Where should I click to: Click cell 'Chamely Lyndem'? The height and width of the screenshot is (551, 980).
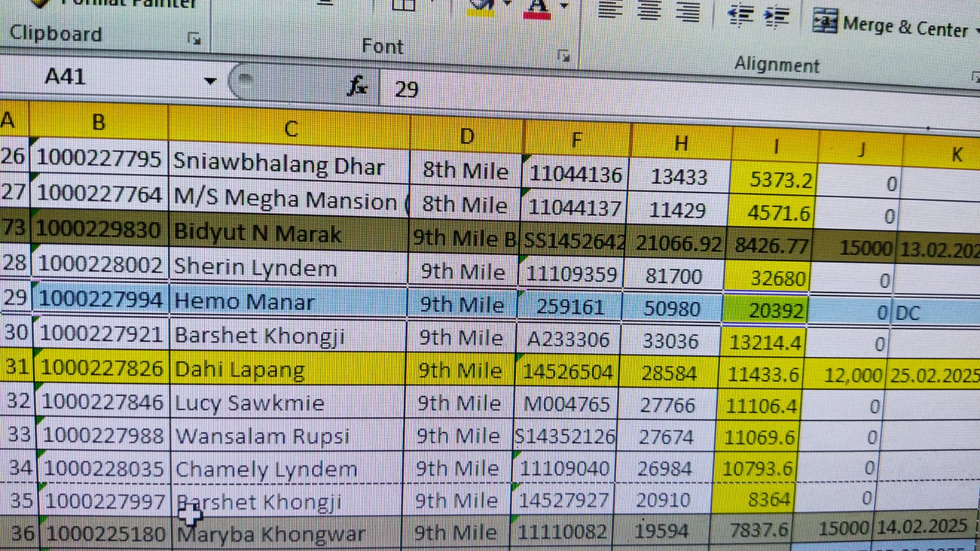287,469
